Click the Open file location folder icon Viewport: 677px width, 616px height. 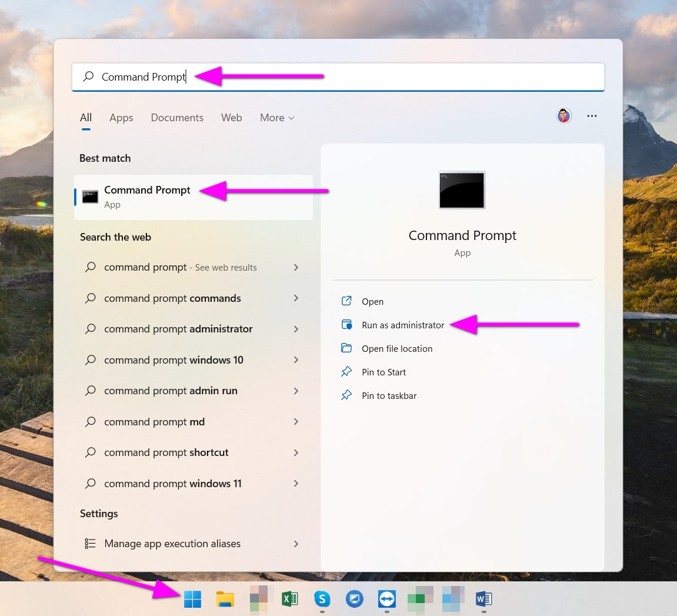(x=347, y=348)
